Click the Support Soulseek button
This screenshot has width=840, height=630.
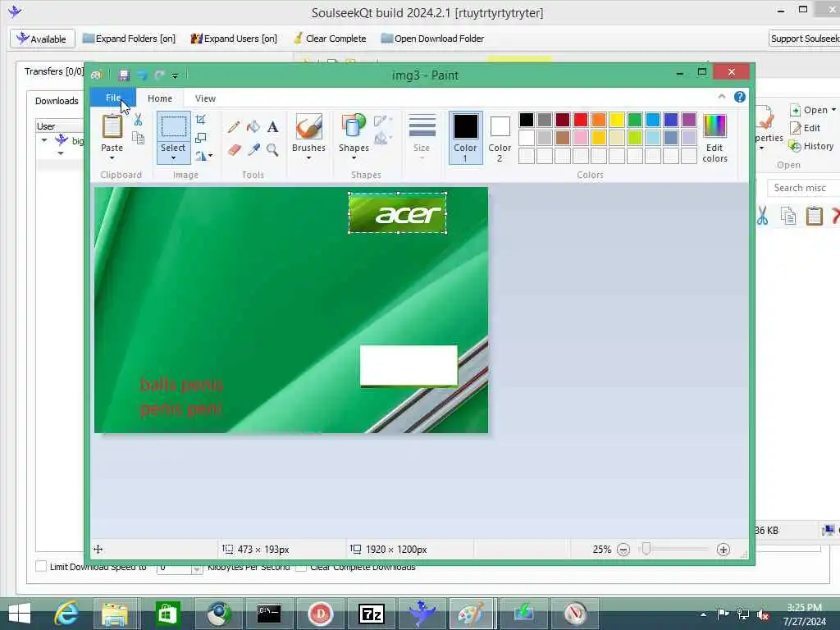coord(805,39)
